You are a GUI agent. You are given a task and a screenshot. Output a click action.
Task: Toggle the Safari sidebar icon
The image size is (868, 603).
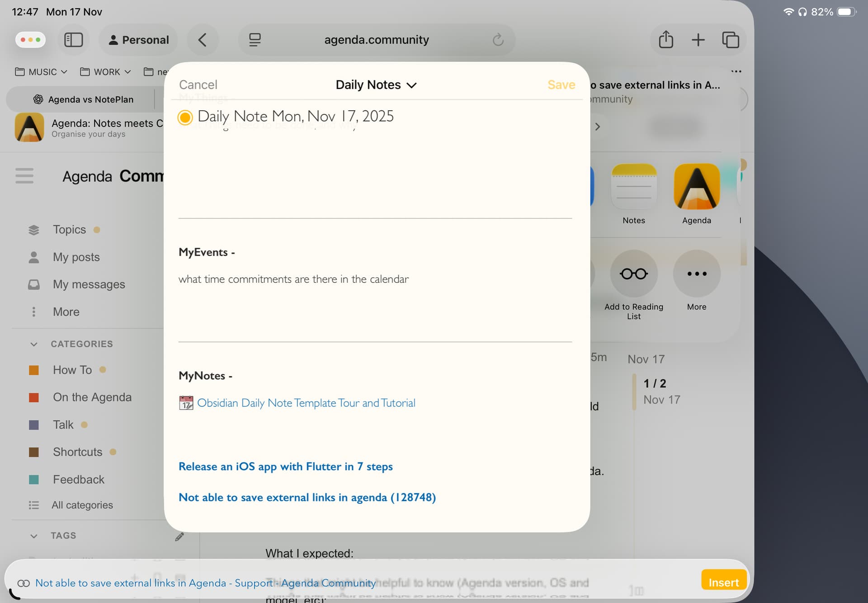pyautogui.click(x=73, y=40)
